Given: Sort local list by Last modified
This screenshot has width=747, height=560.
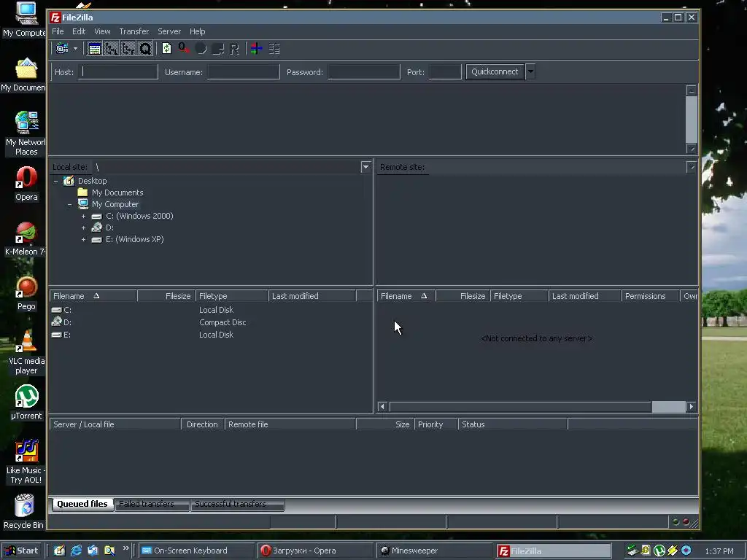Looking at the screenshot, I should 312,296.
